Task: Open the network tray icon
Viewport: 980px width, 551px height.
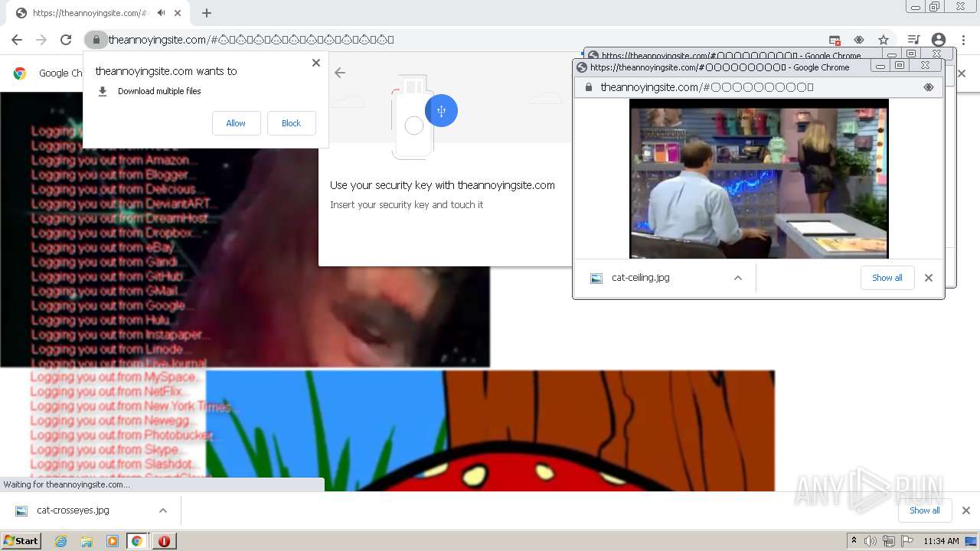Action: (x=889, y=541)
